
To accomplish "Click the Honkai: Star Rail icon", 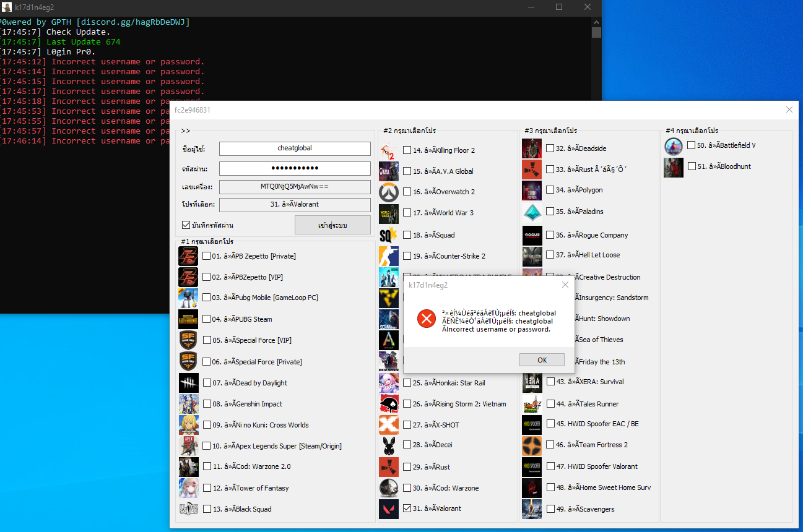I will pyautogui.click(x=389, y=383).
